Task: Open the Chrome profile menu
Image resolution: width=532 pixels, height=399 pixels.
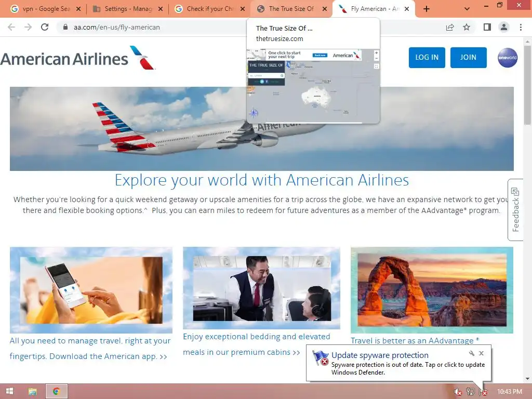Action: (504, 27)
